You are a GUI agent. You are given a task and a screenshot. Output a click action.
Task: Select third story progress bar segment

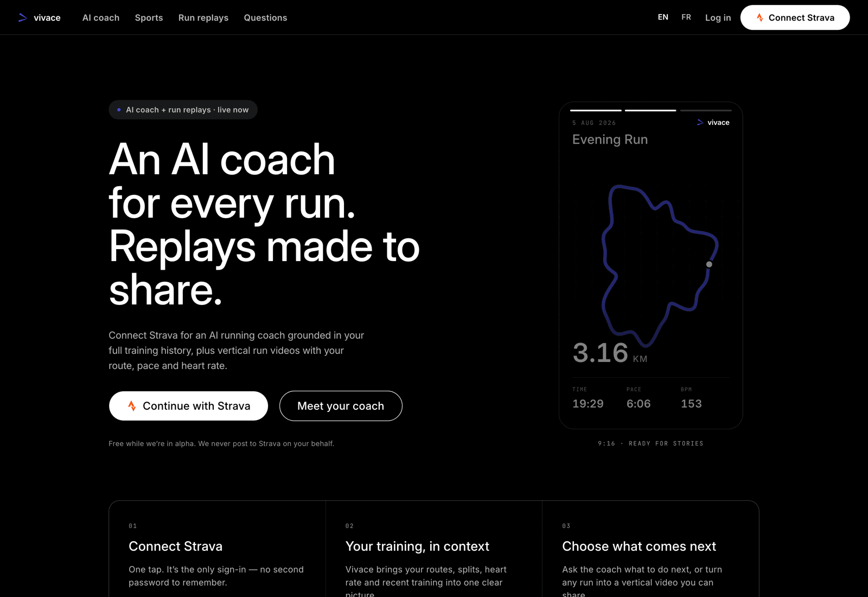pyautogui.click(x=706, y=110)
